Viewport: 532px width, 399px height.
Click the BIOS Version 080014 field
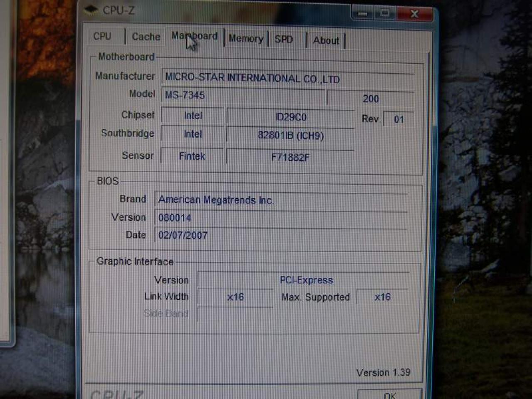click(281, 218)
